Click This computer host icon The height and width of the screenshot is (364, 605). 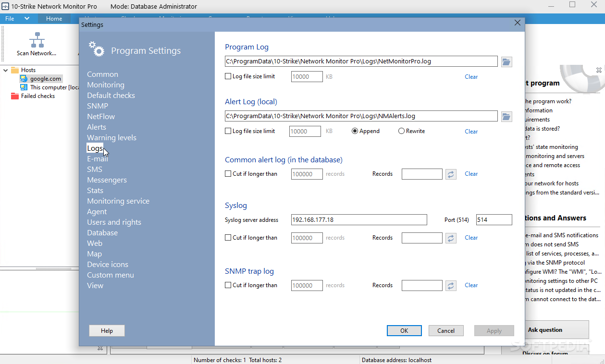24,87
